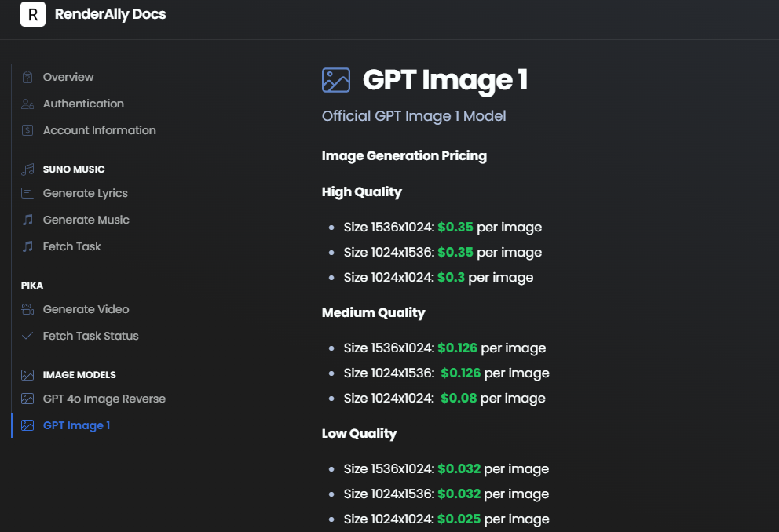Open the RenderAlly Docs home title

coord(110,14)
